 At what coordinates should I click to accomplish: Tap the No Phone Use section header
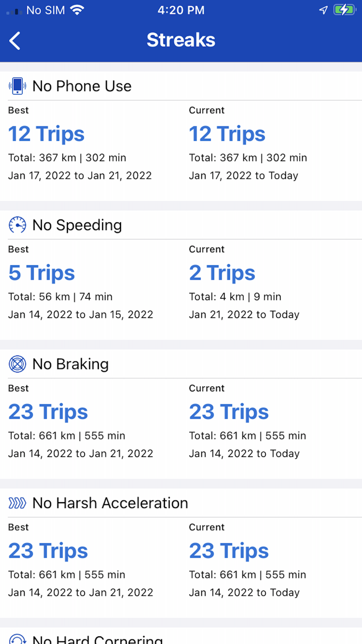click(x=81, y=86)
